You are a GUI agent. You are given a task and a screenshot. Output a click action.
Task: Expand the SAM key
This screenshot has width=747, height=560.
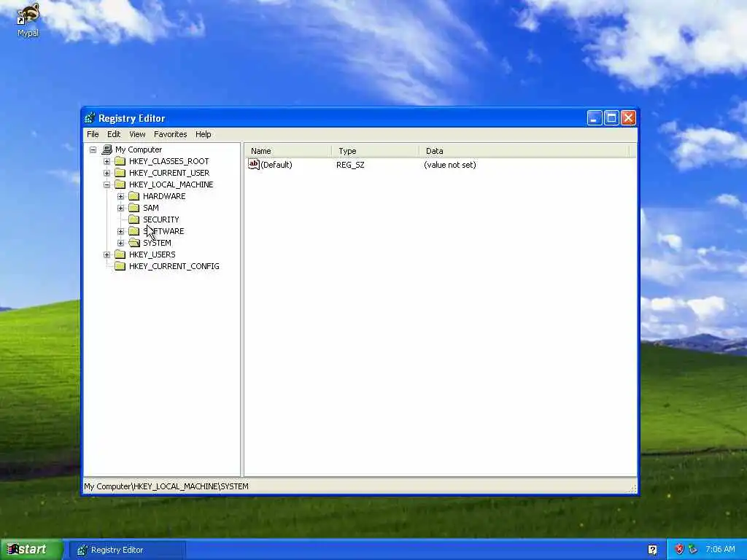pyautogui.click(x=120, y=208)
